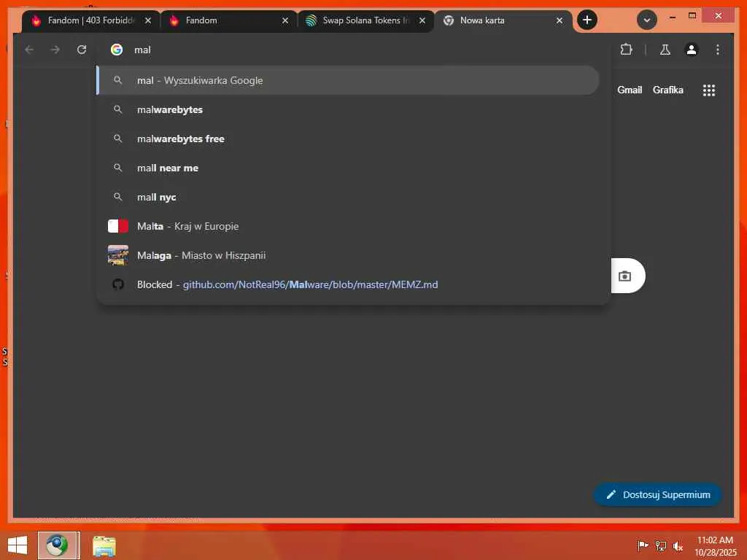
Task: Select the 'Malaga - Miasto w Hiszpanii' suggestion
Action: tap(348, 255)
